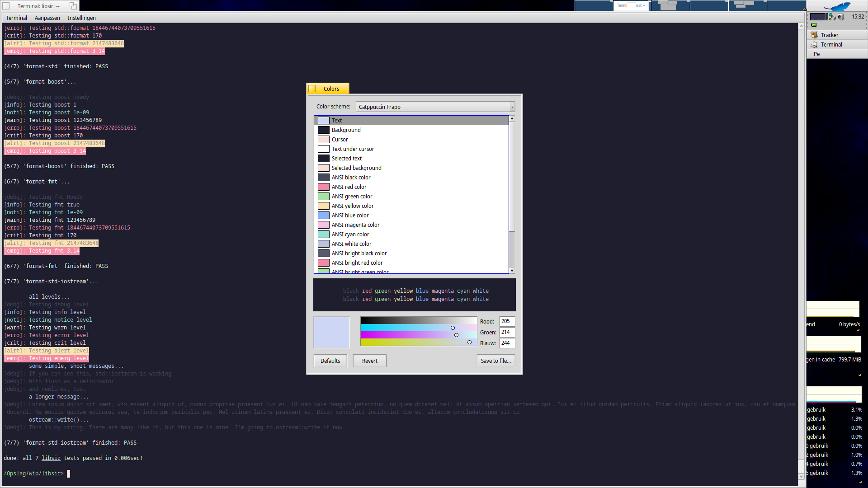The width and height of the screenshot is (868, 488).
Task: Click the down arrow of the color list scrollbar
Action: click(512, 270)
